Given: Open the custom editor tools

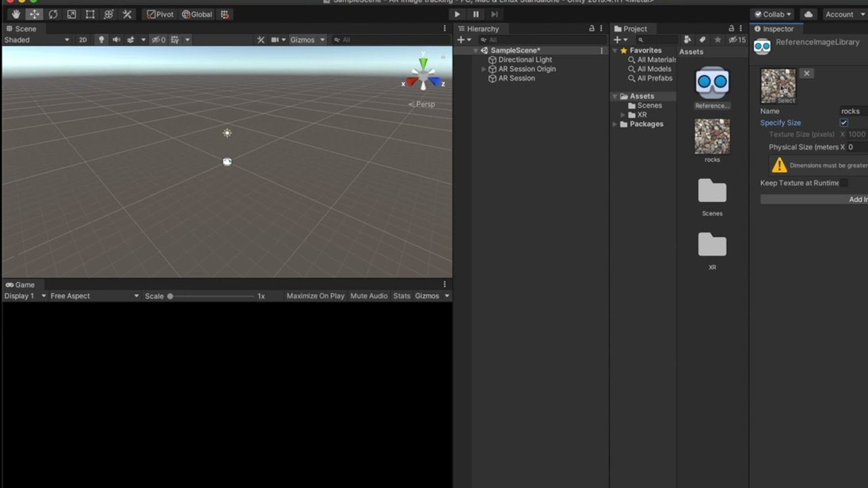Looking at the screenshot, I should [x=127, y=14].
